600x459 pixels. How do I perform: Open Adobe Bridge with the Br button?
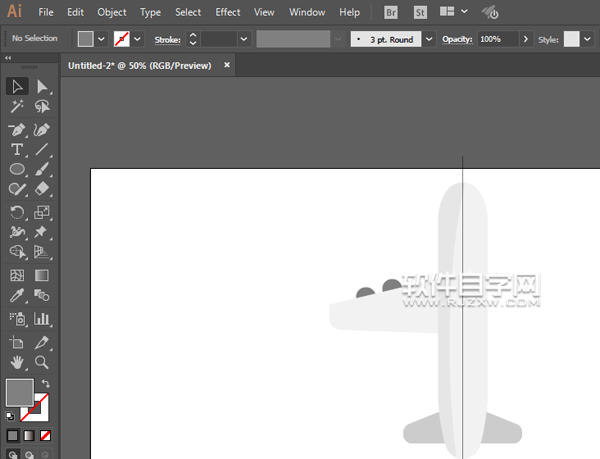tap(392, 12)
